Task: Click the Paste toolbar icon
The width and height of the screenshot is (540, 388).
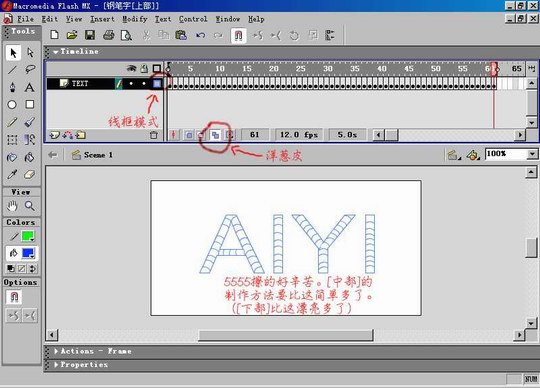Action: coord(181,35)
